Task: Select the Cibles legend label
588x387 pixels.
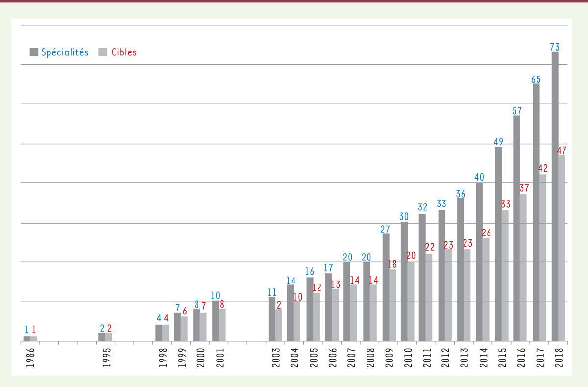Action: point(123,52)
